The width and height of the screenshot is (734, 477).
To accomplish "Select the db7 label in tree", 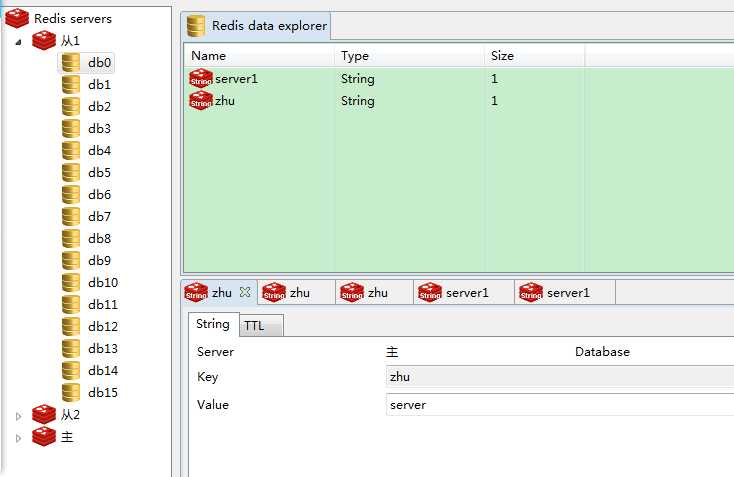I will click(99, 216).
